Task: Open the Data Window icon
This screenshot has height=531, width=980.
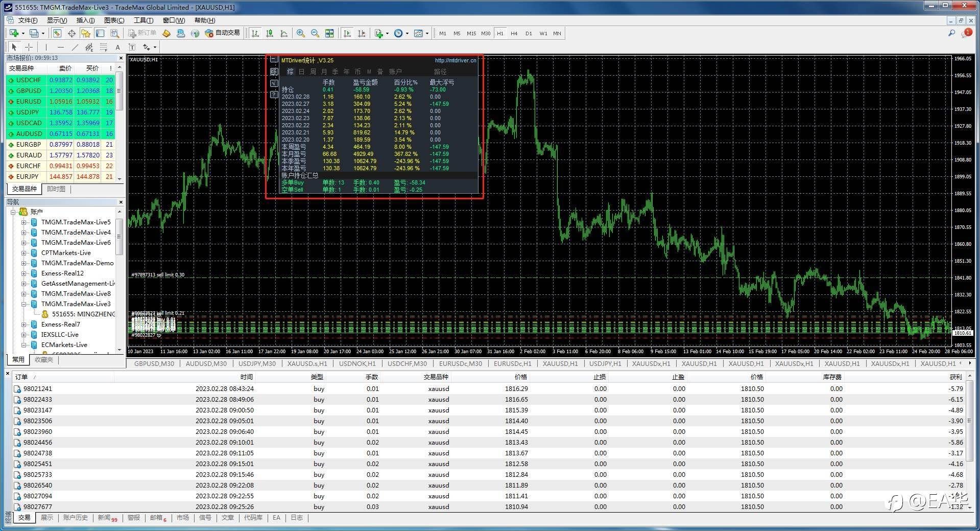Action: pos(71,33)
